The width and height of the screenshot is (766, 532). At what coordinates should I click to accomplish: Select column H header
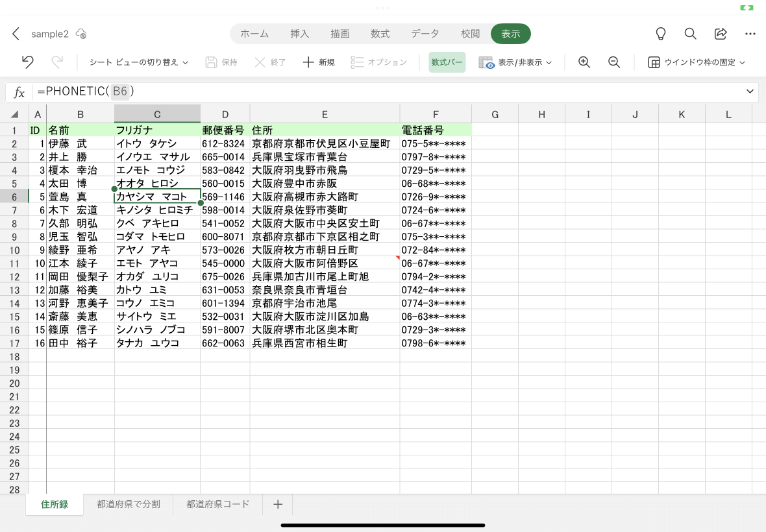click(x=542, y=114)
